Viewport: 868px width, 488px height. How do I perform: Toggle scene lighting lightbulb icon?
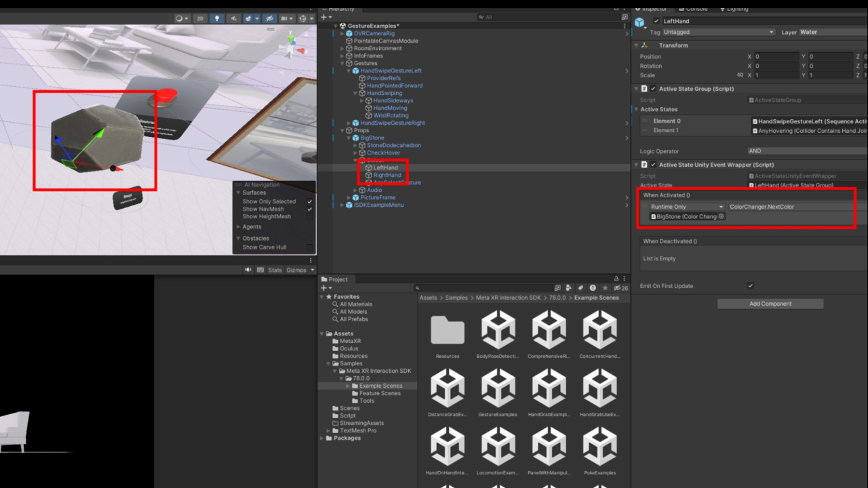click(x=217, y=19)
